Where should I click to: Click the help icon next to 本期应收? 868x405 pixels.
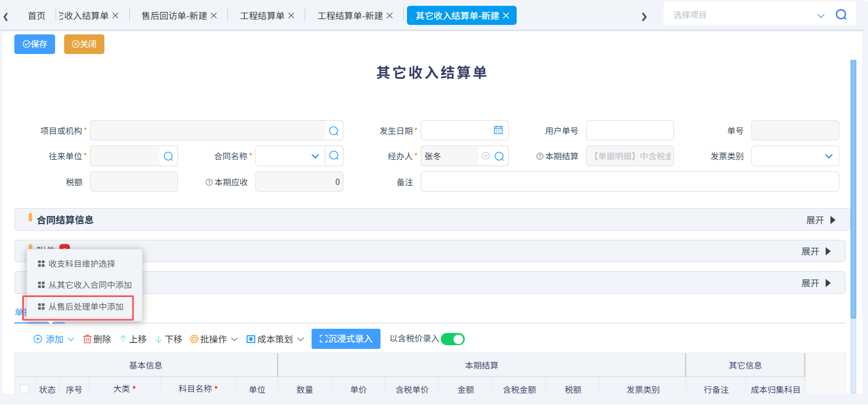point(209,182)
